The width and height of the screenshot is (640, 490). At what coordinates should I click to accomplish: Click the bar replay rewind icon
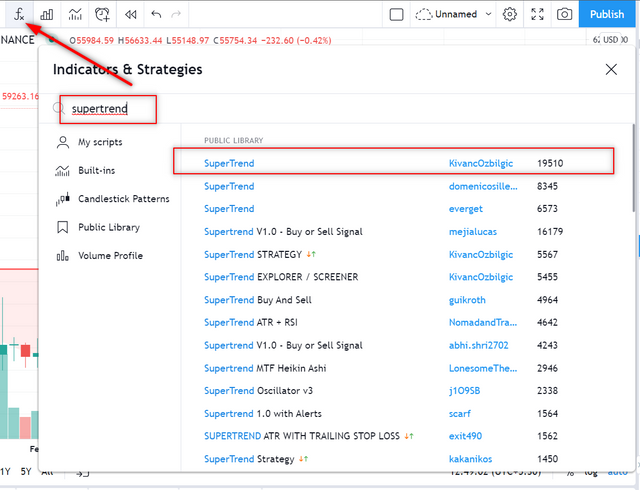[131, 15]
